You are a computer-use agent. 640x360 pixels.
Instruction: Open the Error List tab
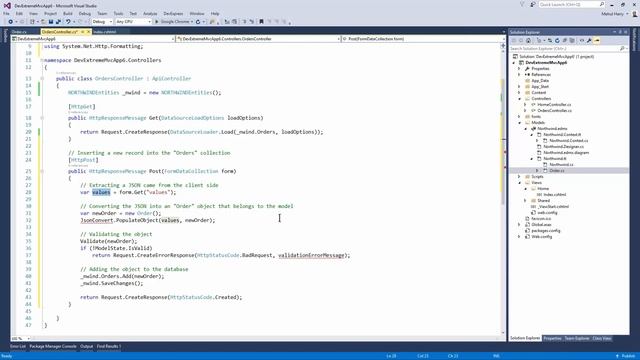tap(18, 347)
